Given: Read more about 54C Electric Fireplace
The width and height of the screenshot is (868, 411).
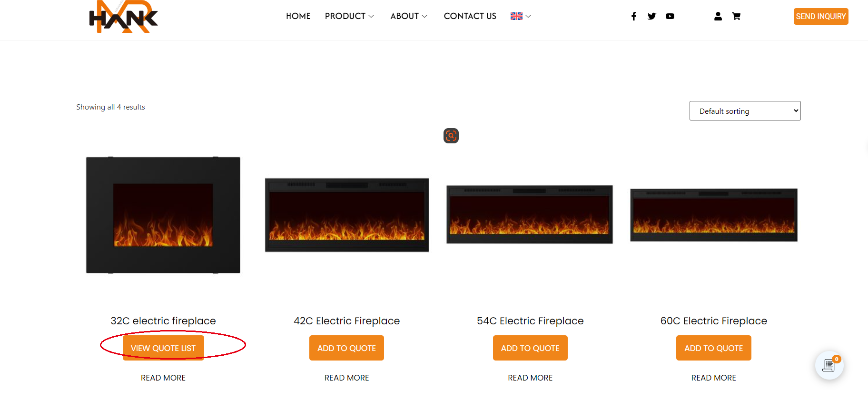Looking at the screenshot, I should [x=530, y=378].
